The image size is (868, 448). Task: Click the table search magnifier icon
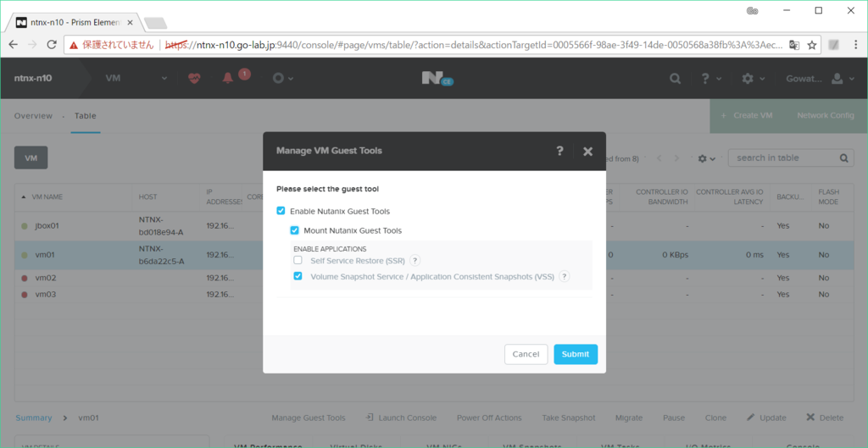point(843,158)
